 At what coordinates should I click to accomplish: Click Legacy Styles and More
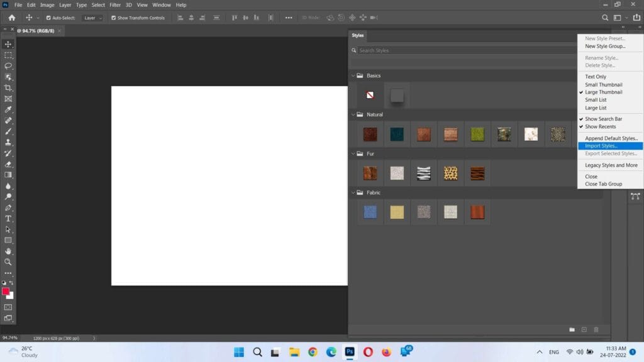click(x=611, y=165)
